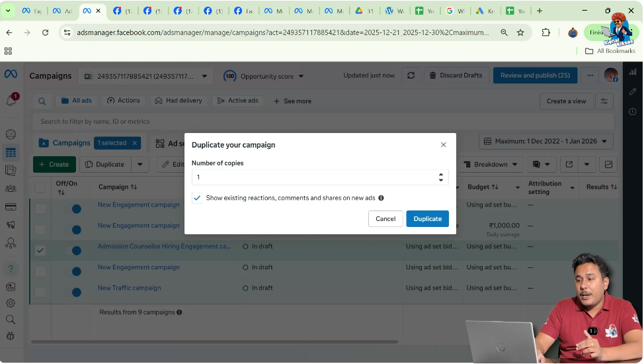Select Campaigns table icon in left sidebar
Viewport: 644px width, 364px height.
(11, 153)
